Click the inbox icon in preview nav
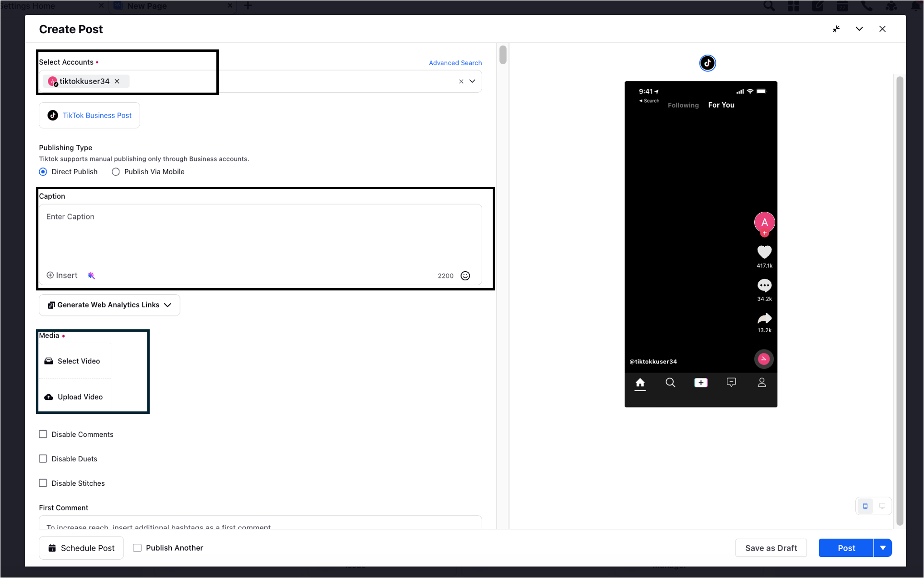 731,383
